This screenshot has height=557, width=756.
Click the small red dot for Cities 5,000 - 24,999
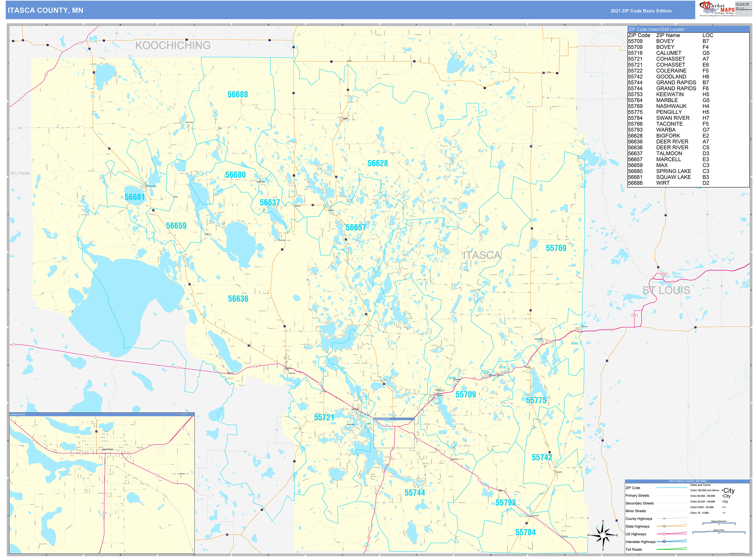tap(722, 507)
